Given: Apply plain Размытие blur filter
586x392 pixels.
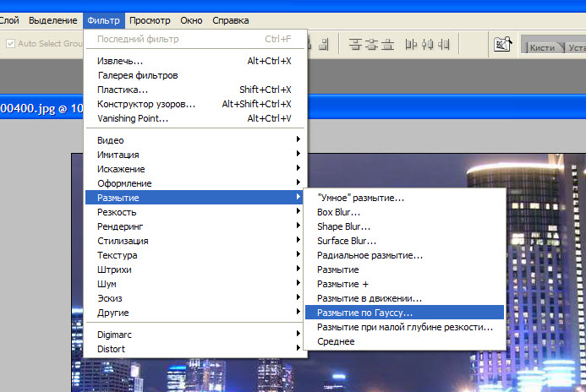Looking at the screenshot, I should pyautogui.click(x=404, y=269).
